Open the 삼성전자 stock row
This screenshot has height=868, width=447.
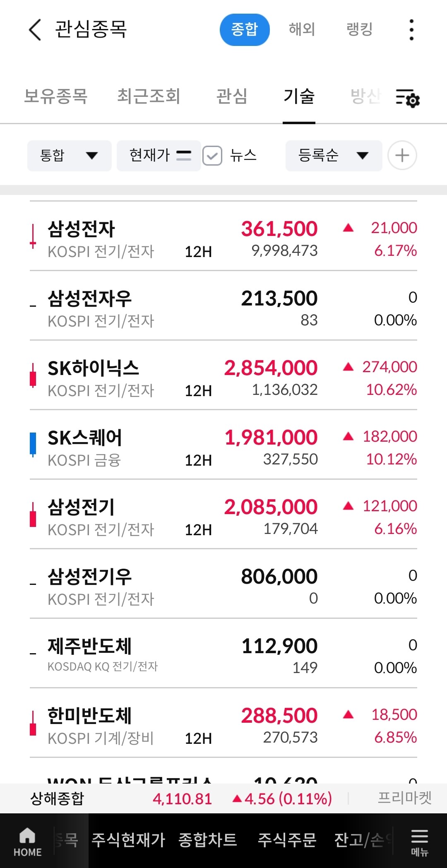click(223, 236)
